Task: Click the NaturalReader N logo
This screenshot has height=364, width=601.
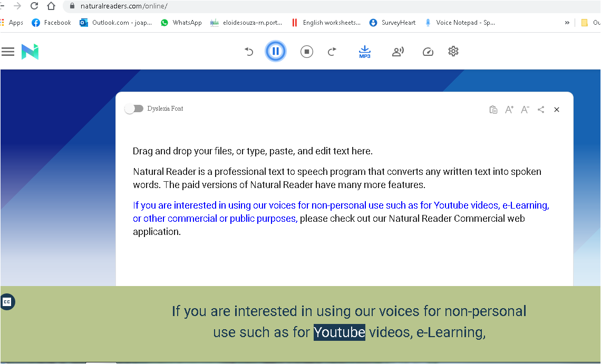Action: [x=30, y=52]
